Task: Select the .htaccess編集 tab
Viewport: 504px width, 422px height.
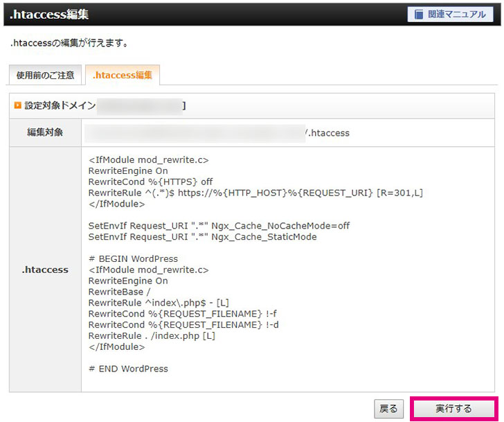Action: point(122,75)
